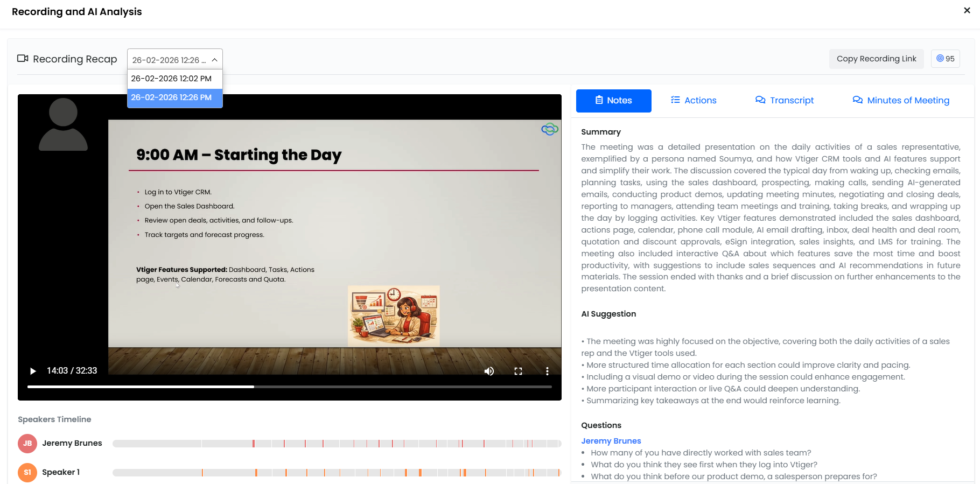Mute the video using the speaker icon
The image size is (980, 484).
(x=489, y=371)
